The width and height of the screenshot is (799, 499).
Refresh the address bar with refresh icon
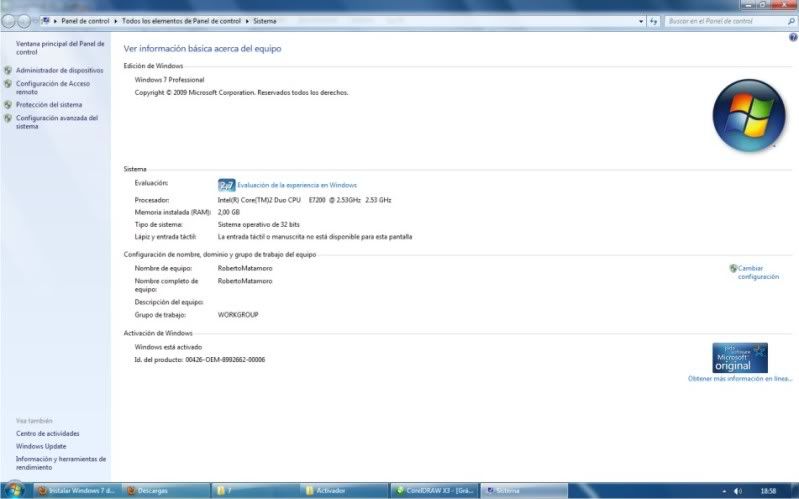[654, 21]
